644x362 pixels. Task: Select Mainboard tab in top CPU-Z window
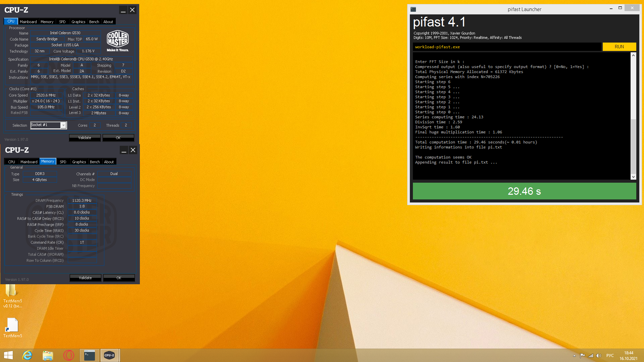(28, 22)
